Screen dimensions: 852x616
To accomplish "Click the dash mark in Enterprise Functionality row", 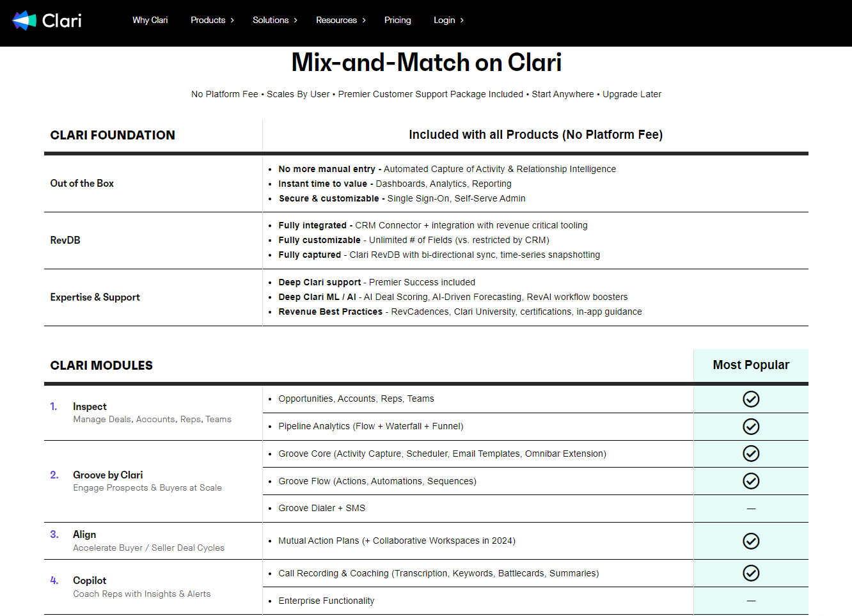I will click(751, 601).
